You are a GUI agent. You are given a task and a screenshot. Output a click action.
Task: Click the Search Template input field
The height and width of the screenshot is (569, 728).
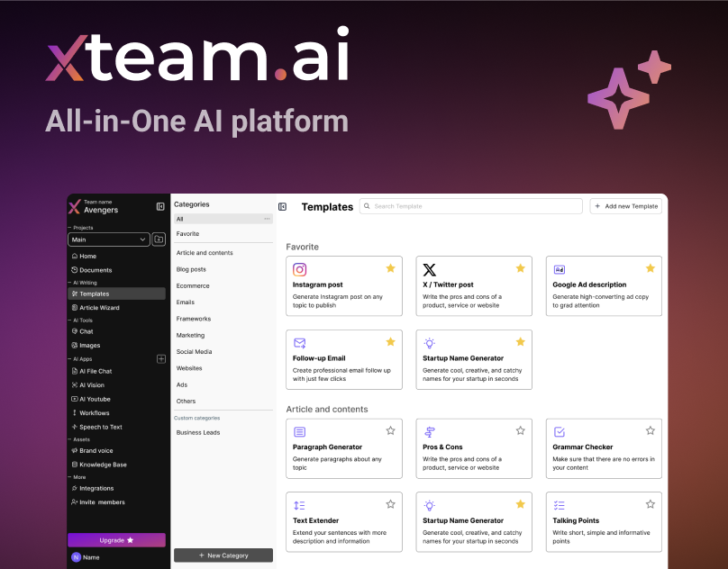(x=470, y=206)
